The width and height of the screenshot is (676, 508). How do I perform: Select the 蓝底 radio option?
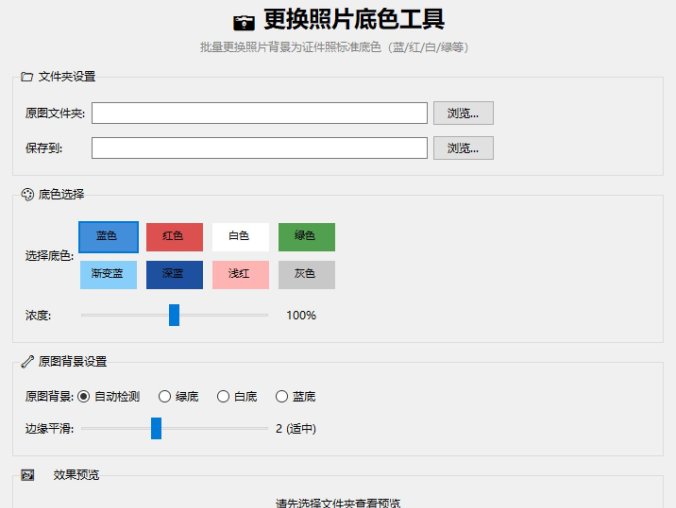(x=295, y=396)
